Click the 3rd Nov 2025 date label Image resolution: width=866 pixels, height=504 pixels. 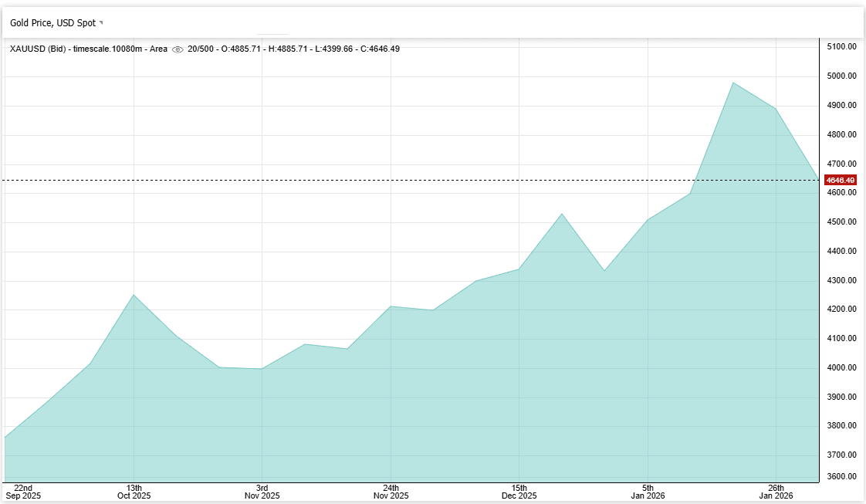coord(262,492)
